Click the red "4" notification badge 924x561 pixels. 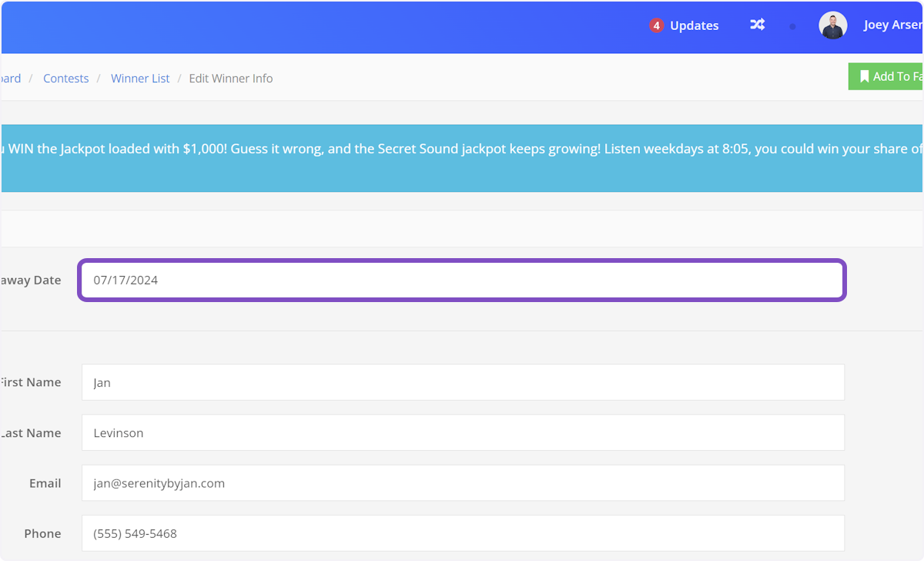point(656,25)
